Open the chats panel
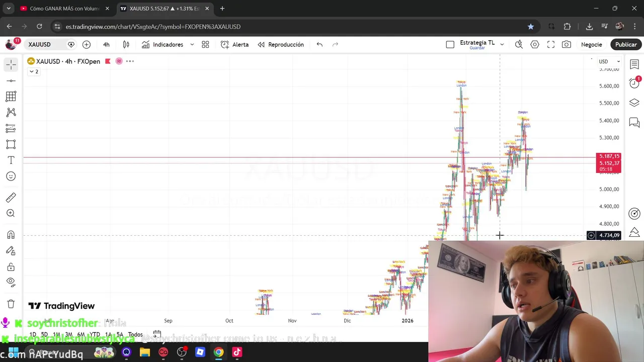Viewport: 644px width, 362px height. [634, 122]
